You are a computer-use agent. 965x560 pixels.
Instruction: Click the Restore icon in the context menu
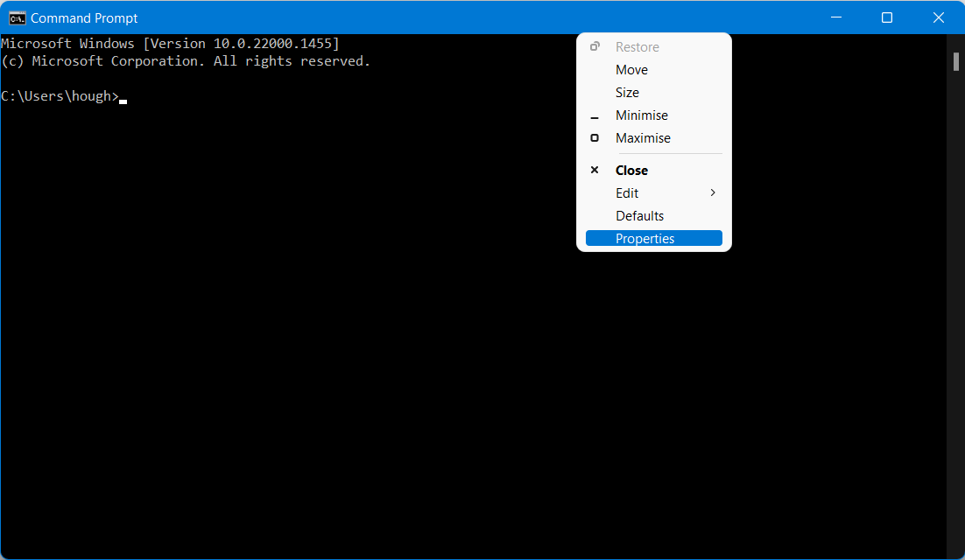coord(595,46)
